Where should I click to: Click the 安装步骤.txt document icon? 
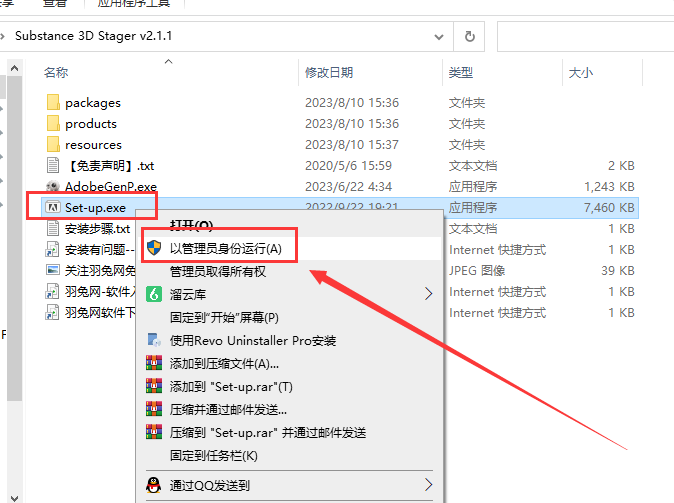tap(53, 228)
